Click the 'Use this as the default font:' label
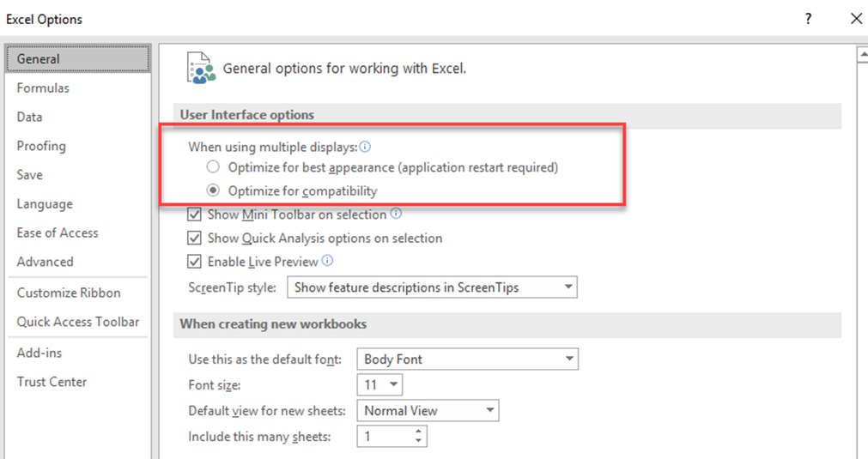 (x=264, y=359)
